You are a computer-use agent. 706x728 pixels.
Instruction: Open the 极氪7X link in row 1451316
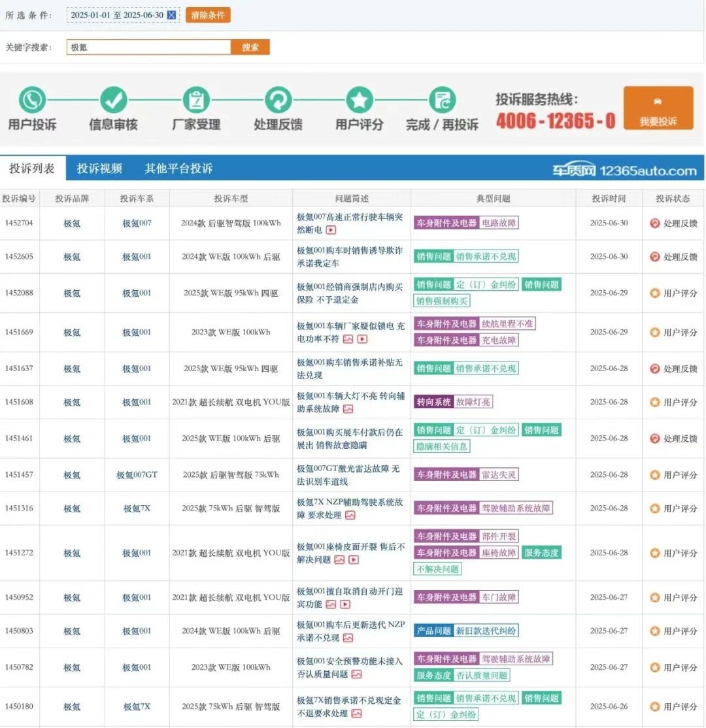click(137, 508)
